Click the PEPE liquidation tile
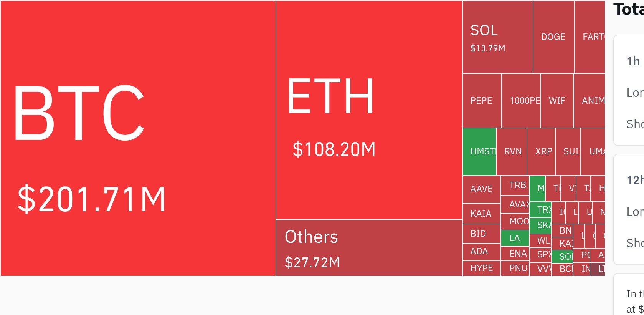The height and width of the screenshot is (315, 644). [482, 101]
